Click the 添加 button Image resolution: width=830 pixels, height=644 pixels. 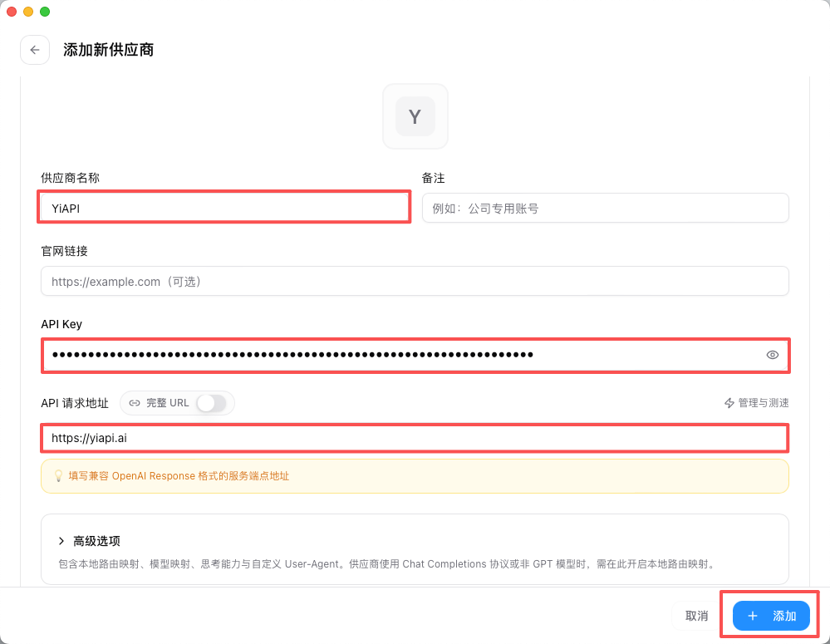point(771,616)
